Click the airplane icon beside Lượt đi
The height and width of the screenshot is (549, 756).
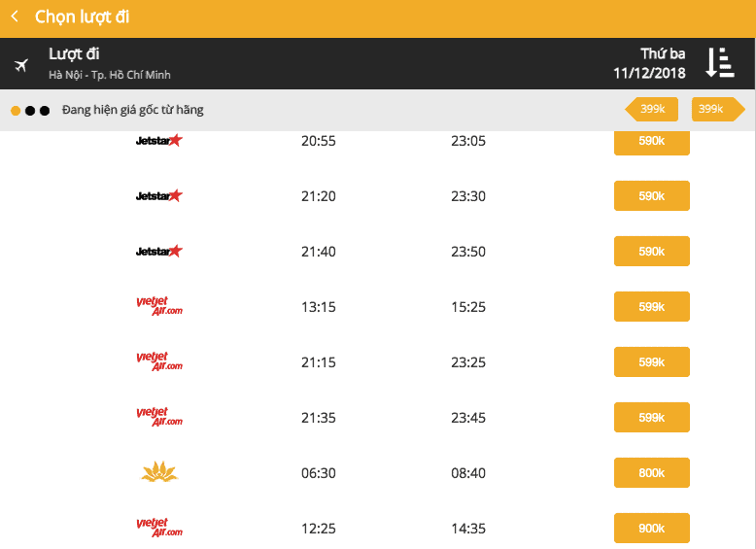pos(21,65)
